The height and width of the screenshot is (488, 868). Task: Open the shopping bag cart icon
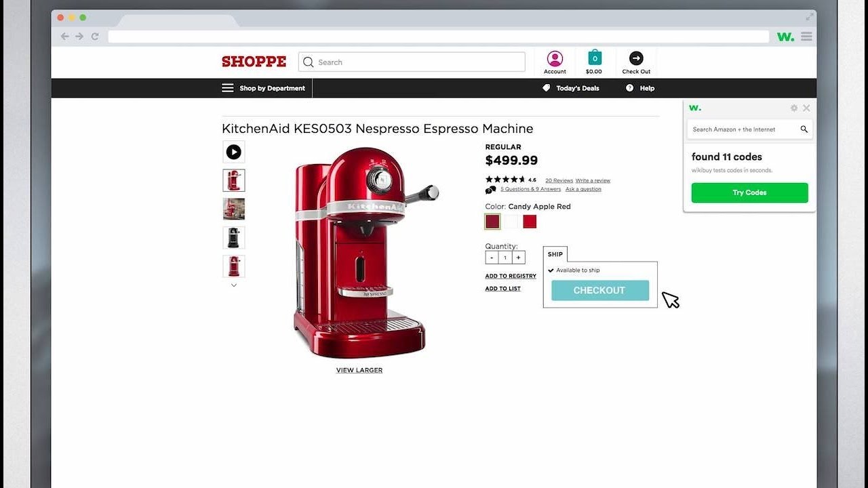pos(595,58)
